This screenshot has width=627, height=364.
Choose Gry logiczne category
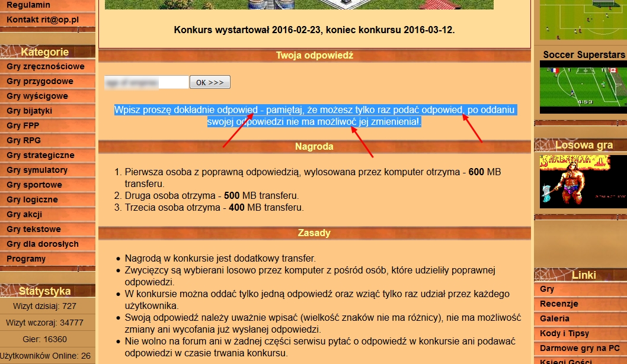coord(33,199)
